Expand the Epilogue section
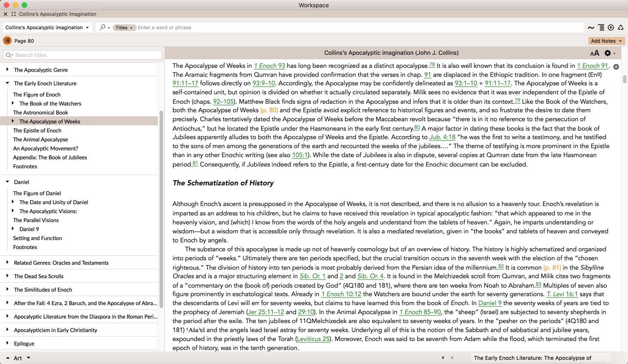628x364 pixels. [x=7, y=343]
